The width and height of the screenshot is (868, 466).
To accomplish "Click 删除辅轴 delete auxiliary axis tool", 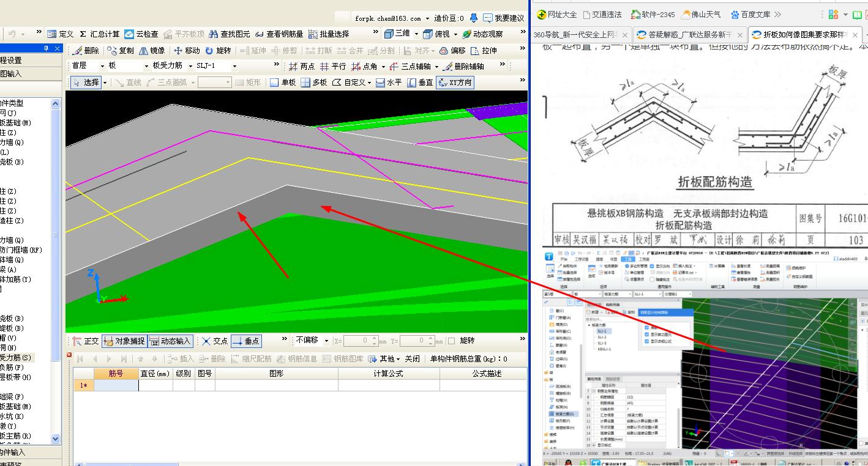I will coord(464,66).
